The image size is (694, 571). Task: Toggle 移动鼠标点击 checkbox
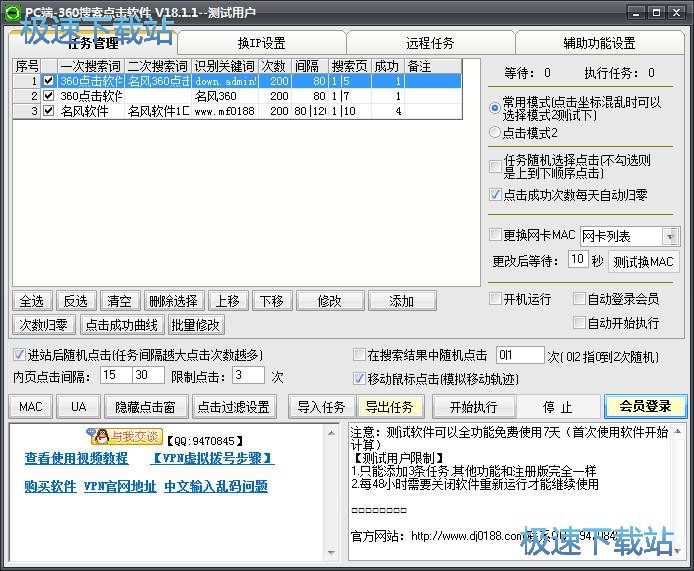coord(359,378)
